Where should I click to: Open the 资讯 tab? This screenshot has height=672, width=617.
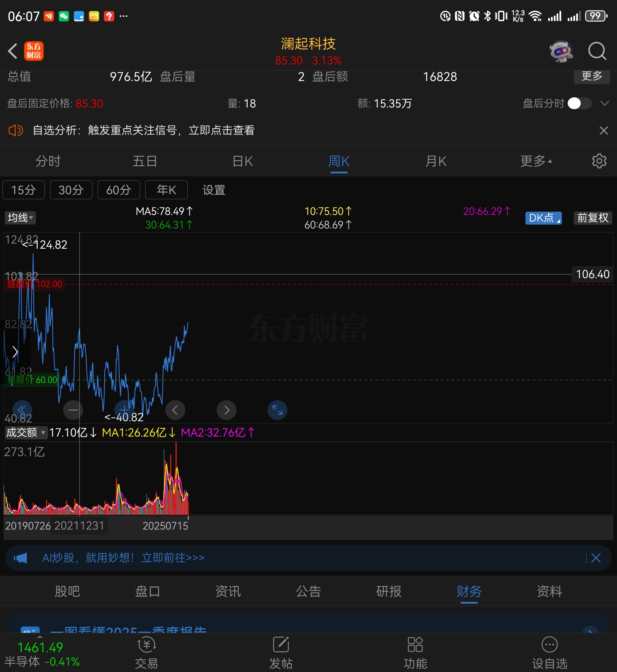coord(228,592)
